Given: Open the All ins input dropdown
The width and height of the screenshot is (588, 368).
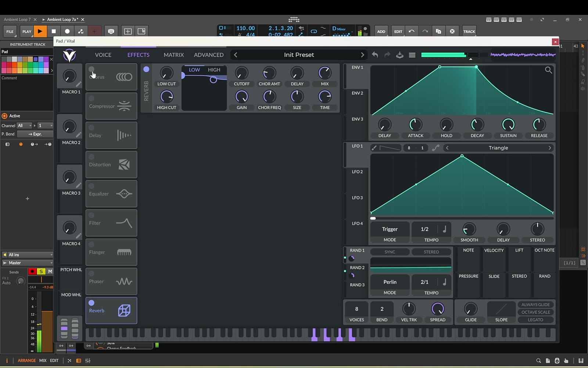Looking at the screenshot, I should (x=28, y=255).
